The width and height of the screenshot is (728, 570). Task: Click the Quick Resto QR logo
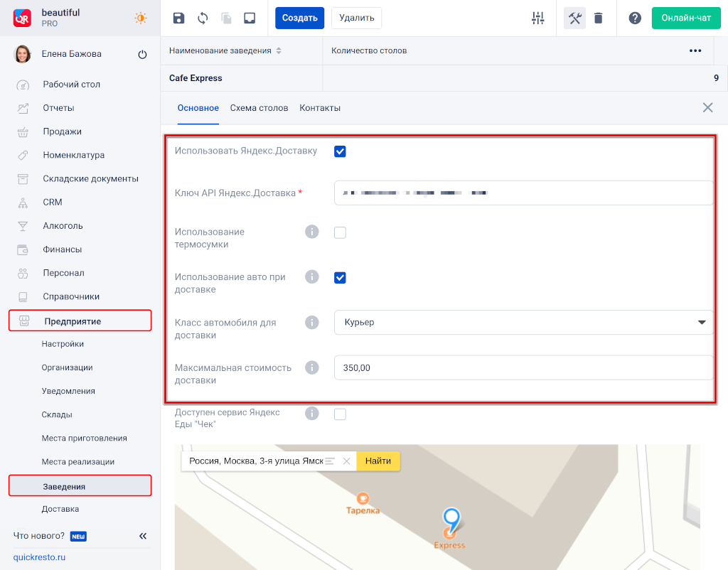pyautogui.click(x=22, y=18)
